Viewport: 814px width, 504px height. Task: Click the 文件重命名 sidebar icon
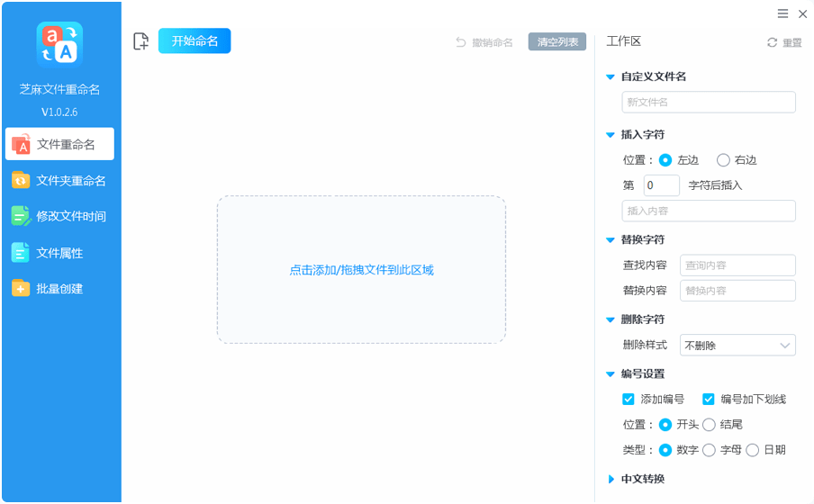click(21, 144)
